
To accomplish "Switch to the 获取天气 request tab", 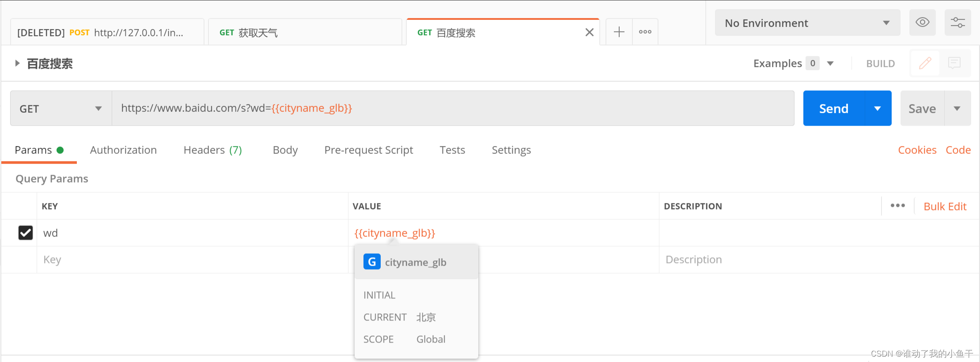I will (305, 32).
